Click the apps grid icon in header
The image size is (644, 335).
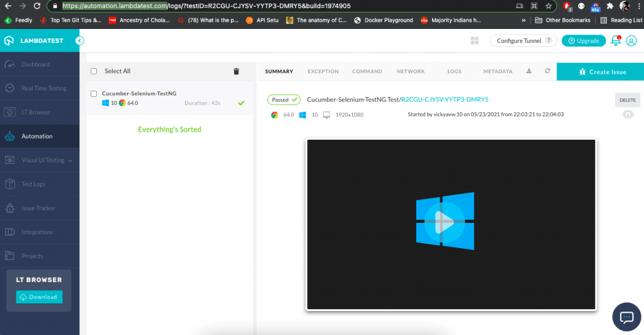(x=475, y=40)
